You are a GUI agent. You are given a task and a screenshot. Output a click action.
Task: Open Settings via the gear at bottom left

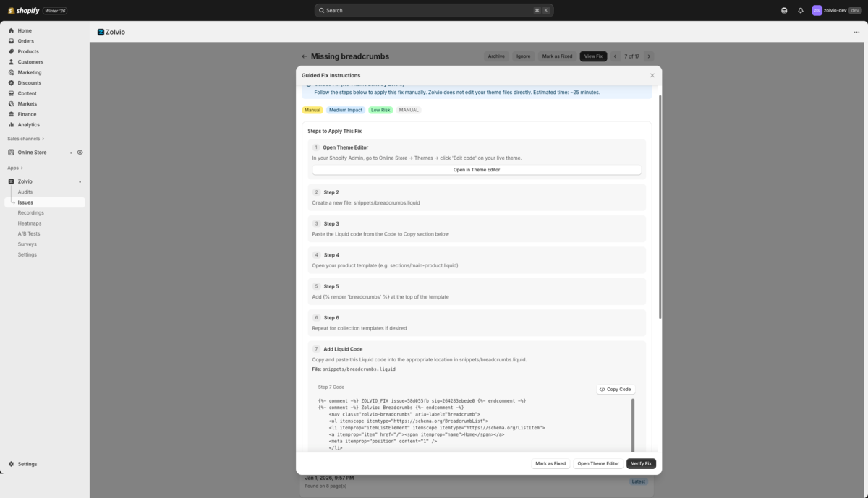[x=10, y=464]
